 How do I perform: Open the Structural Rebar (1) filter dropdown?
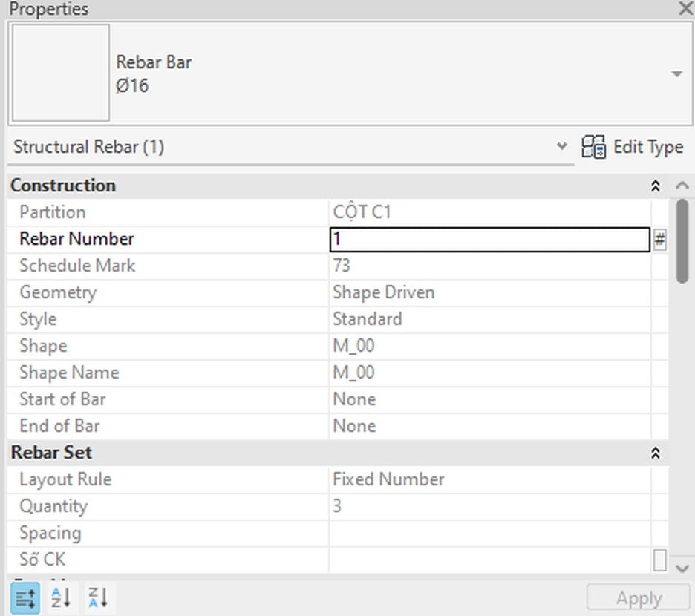click(x=561, y=146)
